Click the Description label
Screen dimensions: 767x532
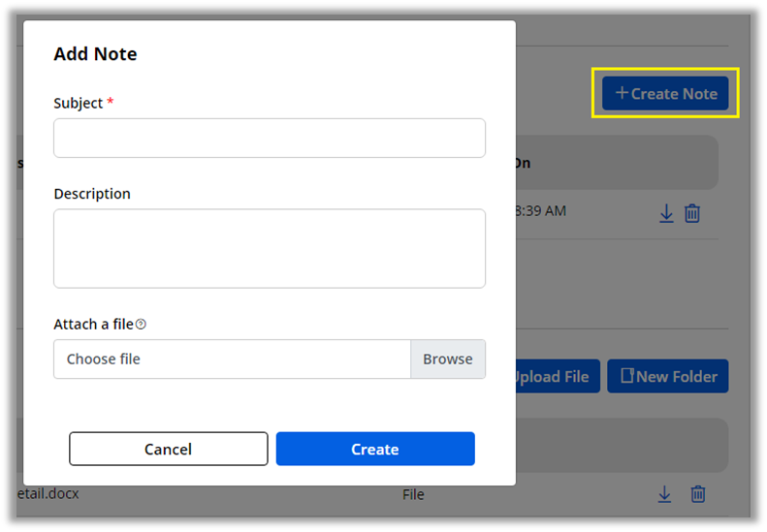click(92, 194)
